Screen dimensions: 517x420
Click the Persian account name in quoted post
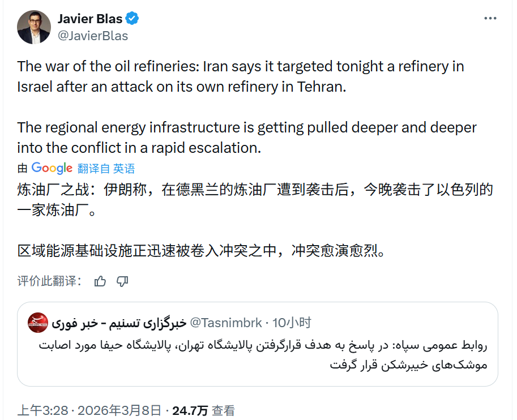pyautogui.click(x=119, y=323)
